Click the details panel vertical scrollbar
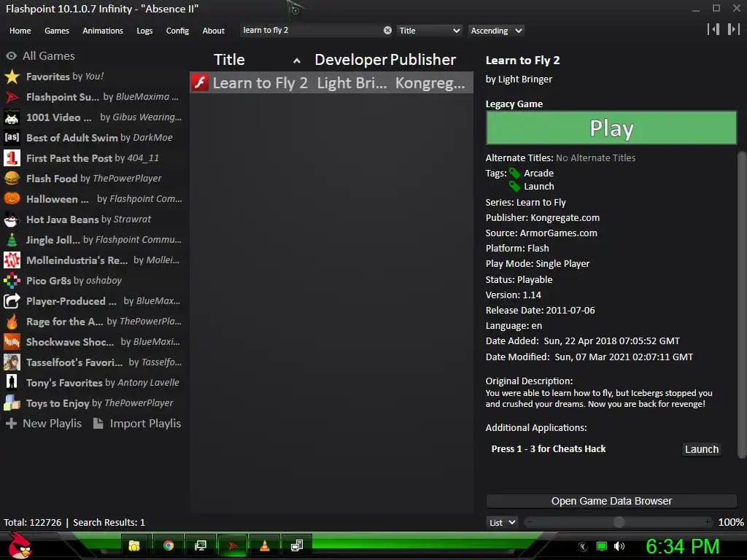Image resolution: width=747 pixels, height=560 pixels. tap(741, 305)
